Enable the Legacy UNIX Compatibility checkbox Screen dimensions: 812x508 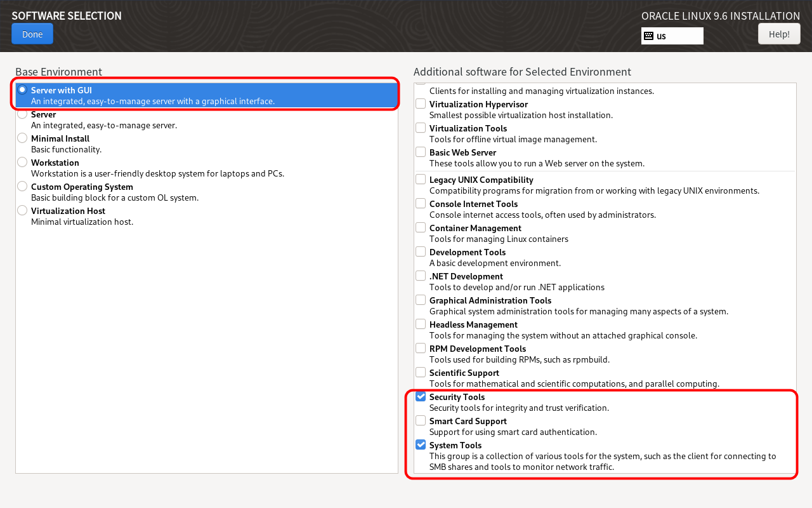[421, 179]
